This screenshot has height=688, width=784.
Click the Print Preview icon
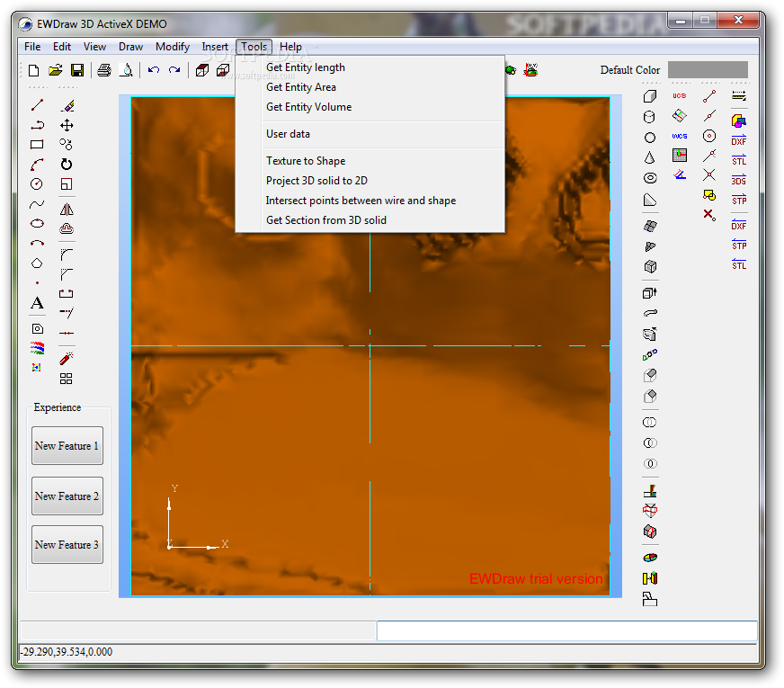(x=127, y=70)
